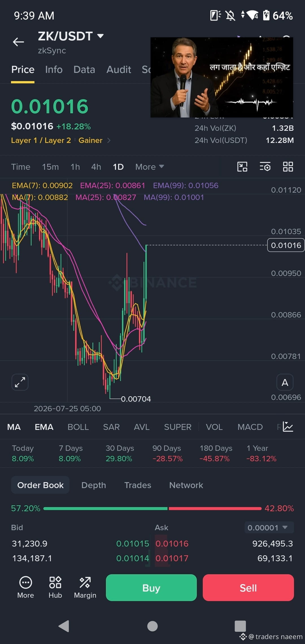Select the 15m chart interval
This screenshot has width=305, height=644.
[50, 167]
